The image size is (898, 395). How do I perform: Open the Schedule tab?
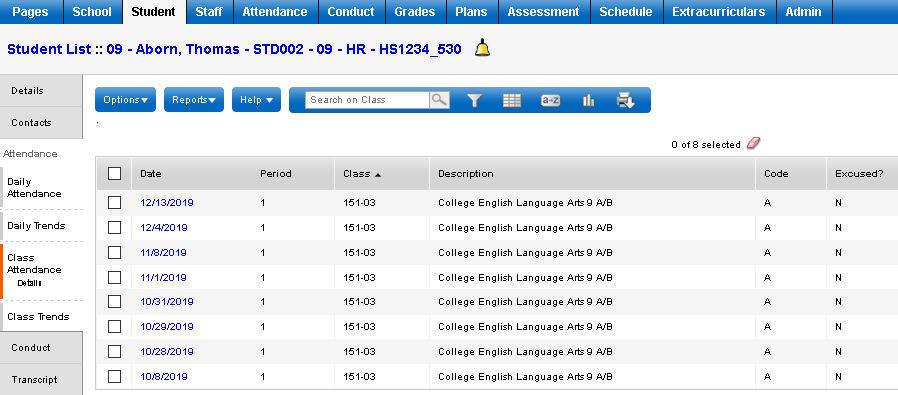click(x=626, y=11)
